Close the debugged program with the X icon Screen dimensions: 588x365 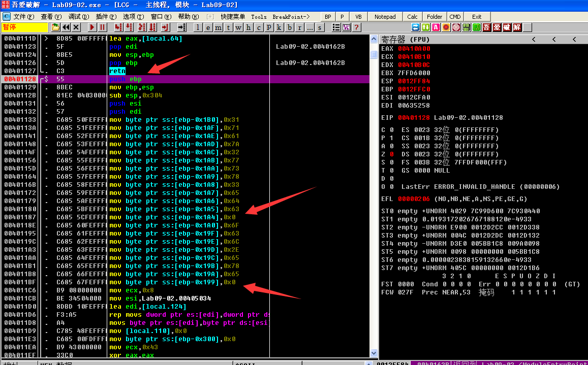[76, 27]
